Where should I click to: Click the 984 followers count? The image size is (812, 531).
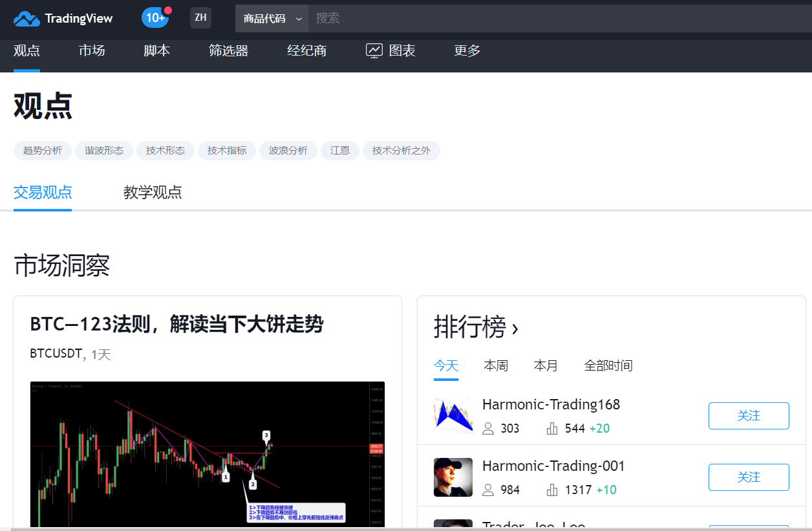tap(510, 490)
